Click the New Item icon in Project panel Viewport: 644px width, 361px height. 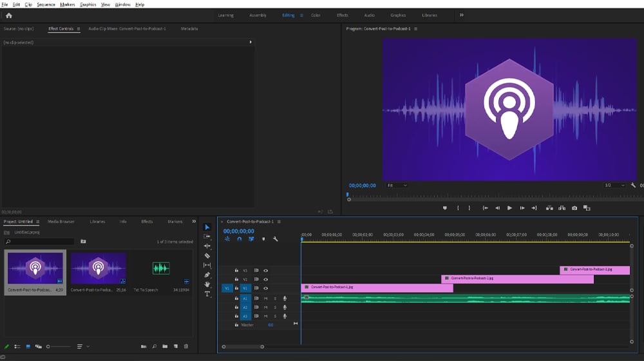[x=175, y=347]
